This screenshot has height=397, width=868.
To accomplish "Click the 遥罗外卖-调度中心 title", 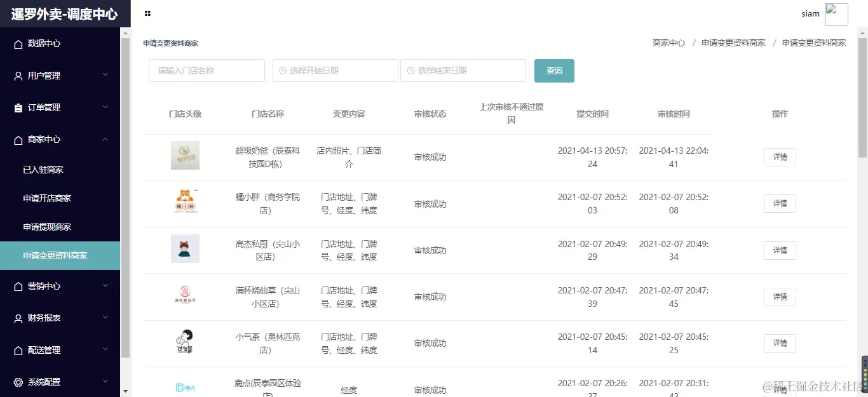I will click(64, 14).
